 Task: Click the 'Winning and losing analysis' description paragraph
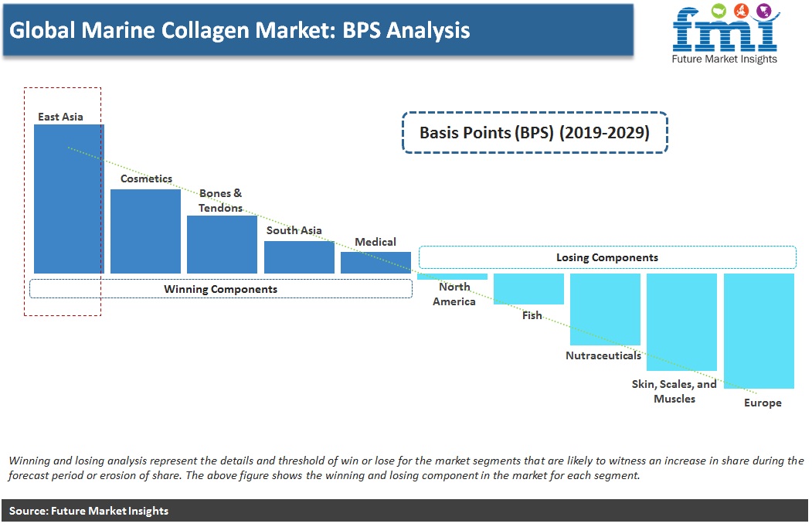click(406, 468)
